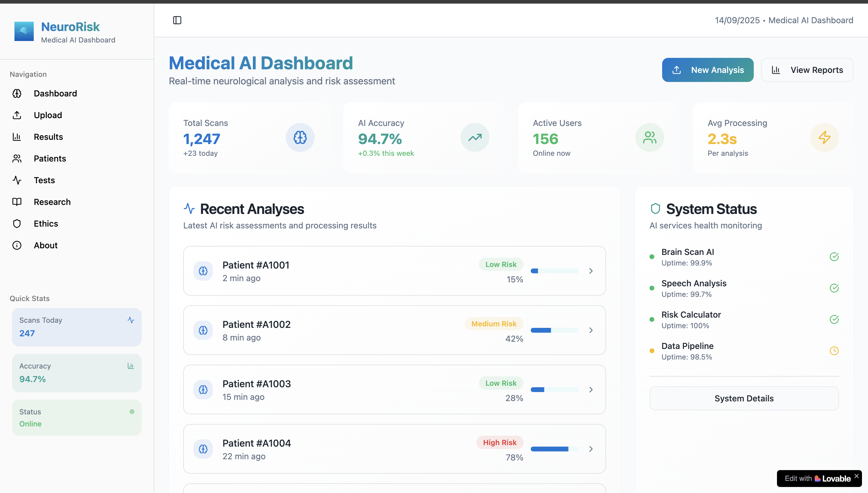This screenshot has width=868, height=493.
Task: Click the Active Users people icon
Action: pos(649,137)
